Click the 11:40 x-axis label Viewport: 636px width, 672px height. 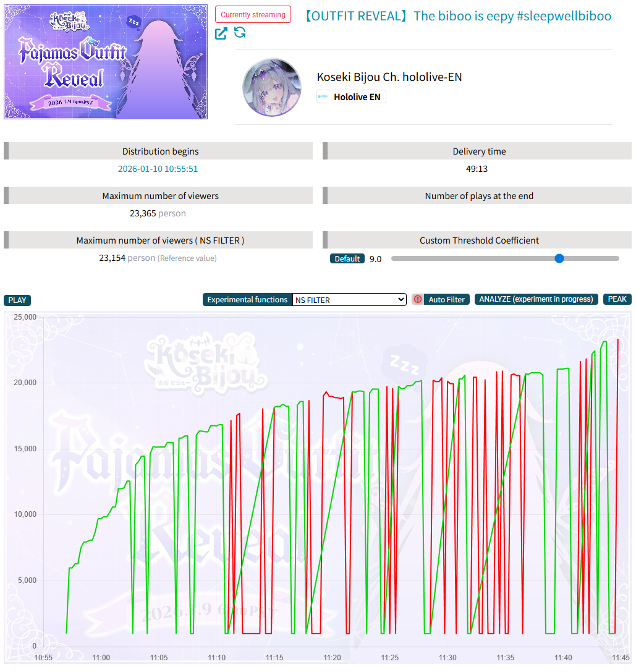(x=563, y=657)
